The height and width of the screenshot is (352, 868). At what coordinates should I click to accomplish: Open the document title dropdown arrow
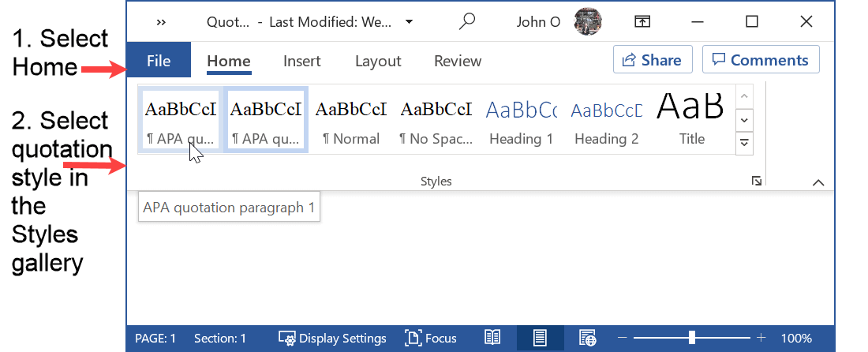tap(409, 22)
